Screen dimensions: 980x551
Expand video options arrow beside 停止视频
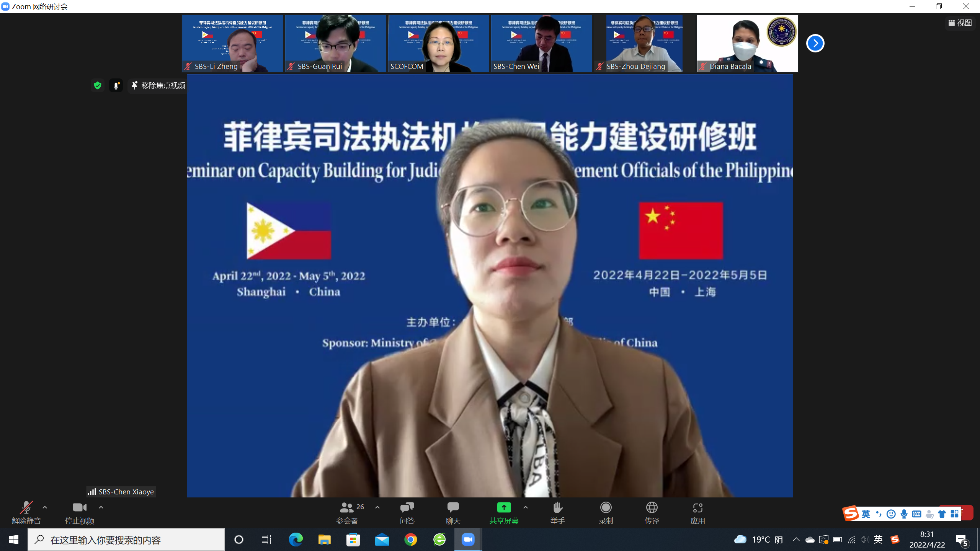point(101,507)
